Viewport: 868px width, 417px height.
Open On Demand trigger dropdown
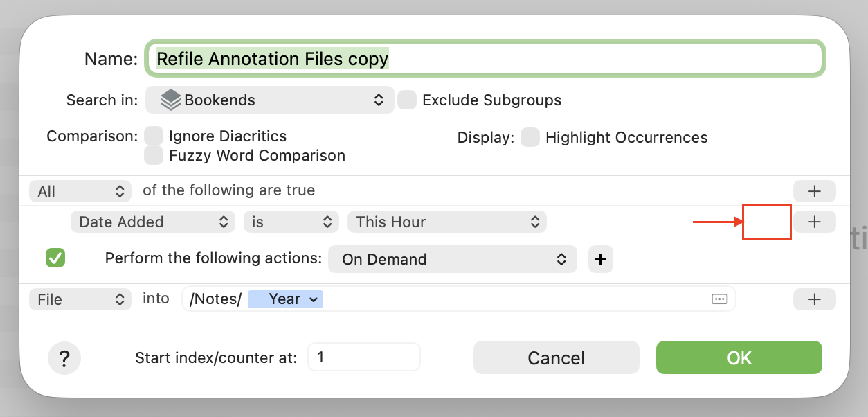[x=452, y=259]
